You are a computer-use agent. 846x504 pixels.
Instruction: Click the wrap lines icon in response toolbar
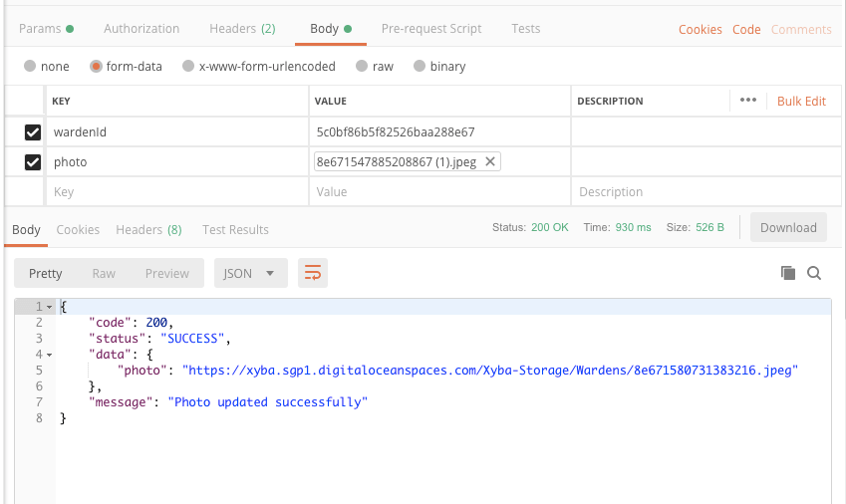313,273
